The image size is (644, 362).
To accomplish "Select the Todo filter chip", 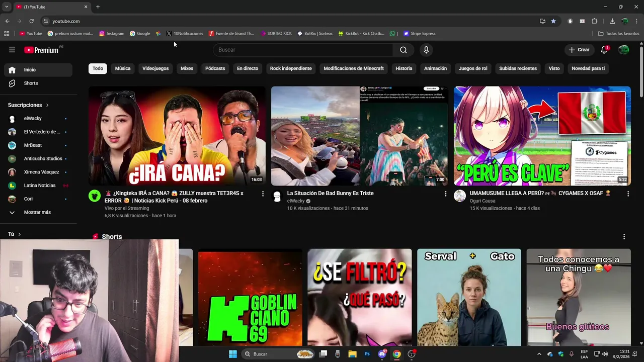I will point(98,68).
